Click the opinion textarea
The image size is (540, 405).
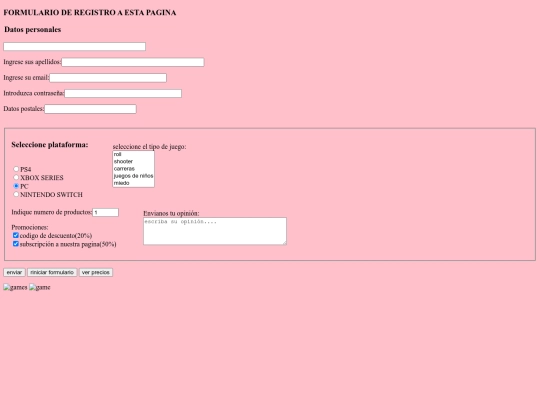(215, 231)
